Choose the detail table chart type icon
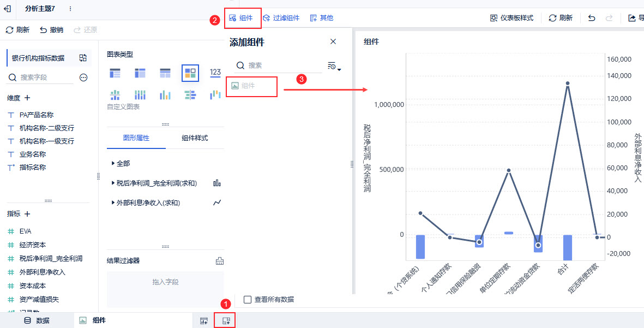The image size is (644, 328). coord(165,73)
